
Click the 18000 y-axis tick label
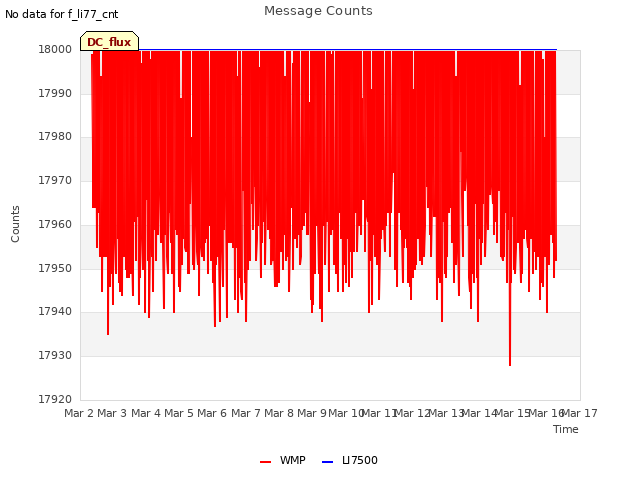click(x=55, y=49)
